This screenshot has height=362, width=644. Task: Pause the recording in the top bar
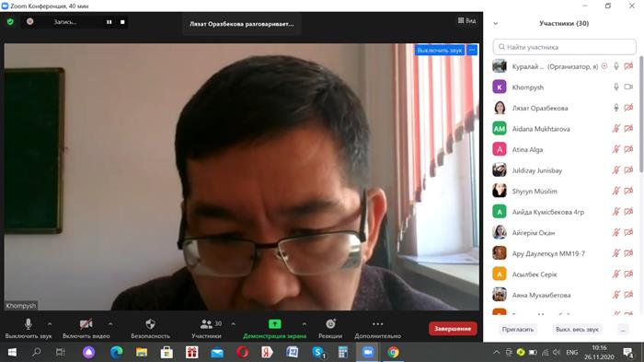[x=109, y=22]
